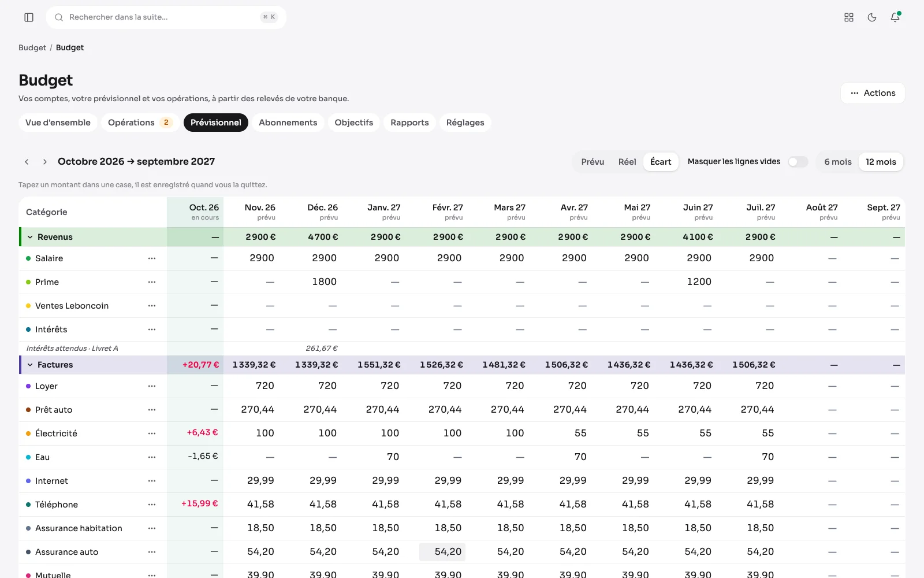This screenshot has height=578, width=924.
Task: Click the Budget breadcrumb parent link
Action: pos(32,47)
